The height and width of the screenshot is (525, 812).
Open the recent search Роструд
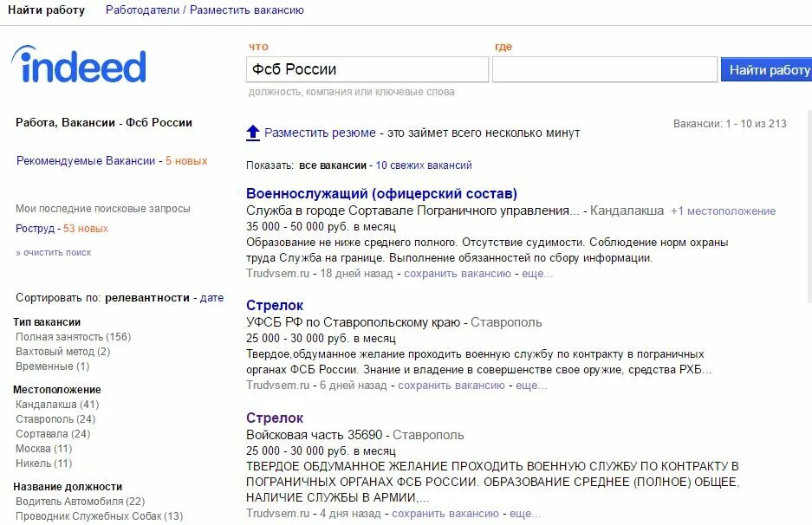[35, 229]
